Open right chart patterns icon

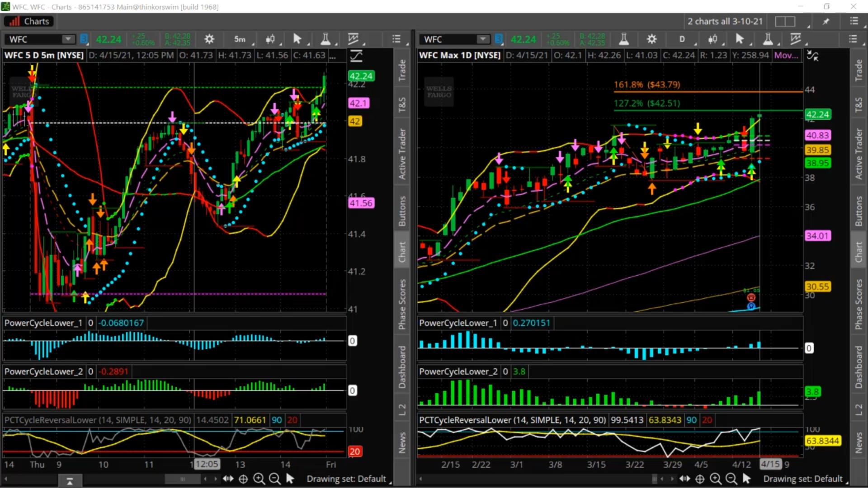click(796, 39)
